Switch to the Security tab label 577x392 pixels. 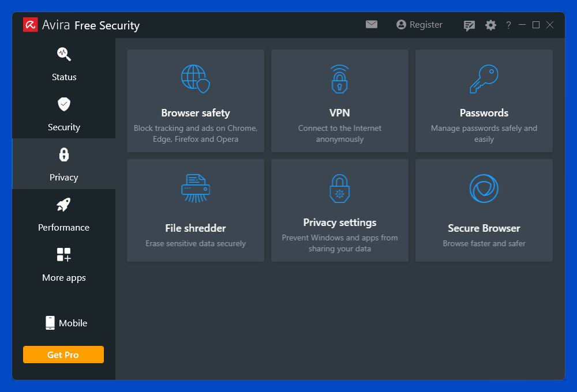pos(64,127)
